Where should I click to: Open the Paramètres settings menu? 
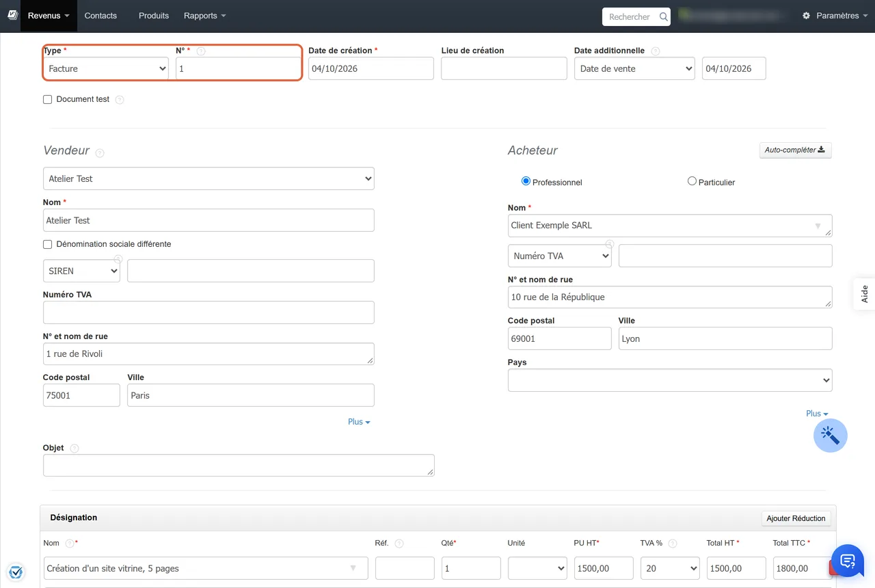click(835, 16)
